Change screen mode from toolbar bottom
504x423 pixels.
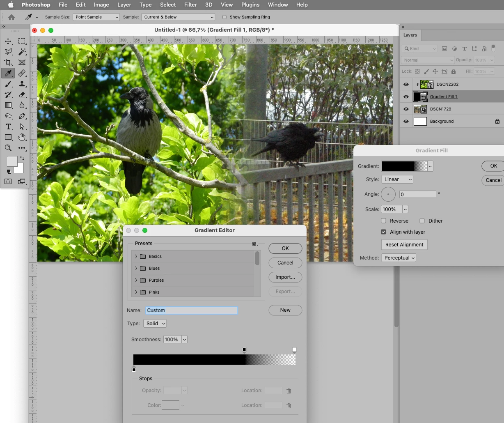[22, 181]
